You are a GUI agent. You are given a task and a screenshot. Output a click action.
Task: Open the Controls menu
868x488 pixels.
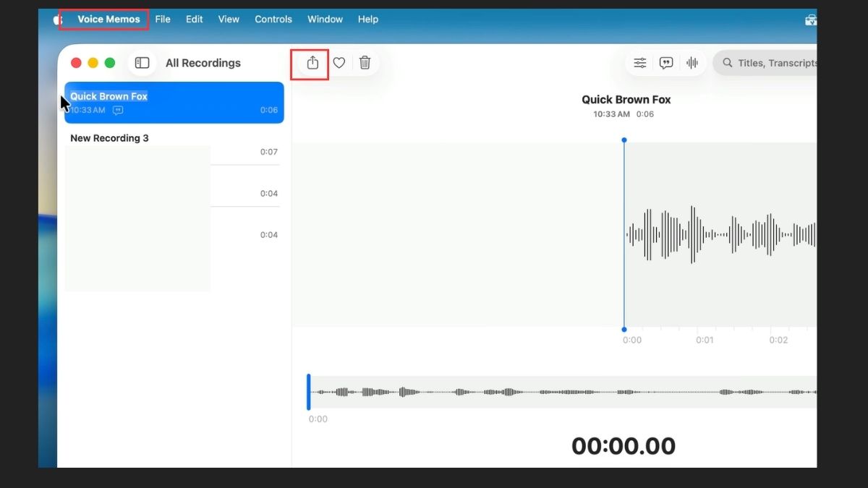(273, 20)
